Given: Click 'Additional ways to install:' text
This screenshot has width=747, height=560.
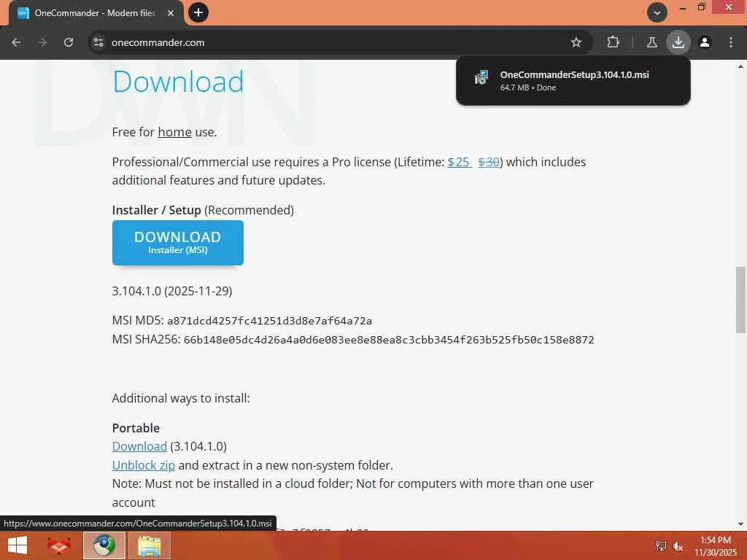Looking at the screenshot, I should 181,398.
